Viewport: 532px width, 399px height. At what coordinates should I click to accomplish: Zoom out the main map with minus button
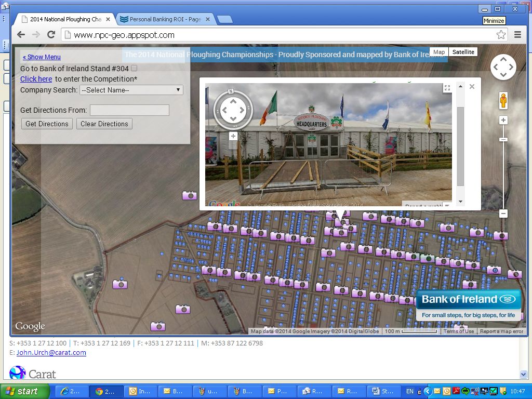point(503,214)
